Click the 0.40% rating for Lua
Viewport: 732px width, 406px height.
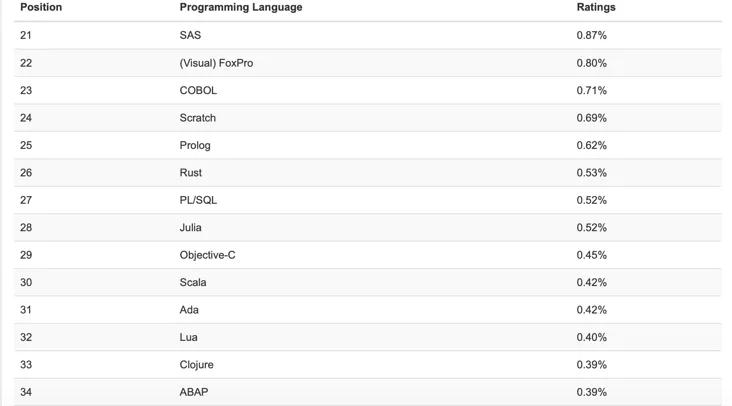(592, 337)
